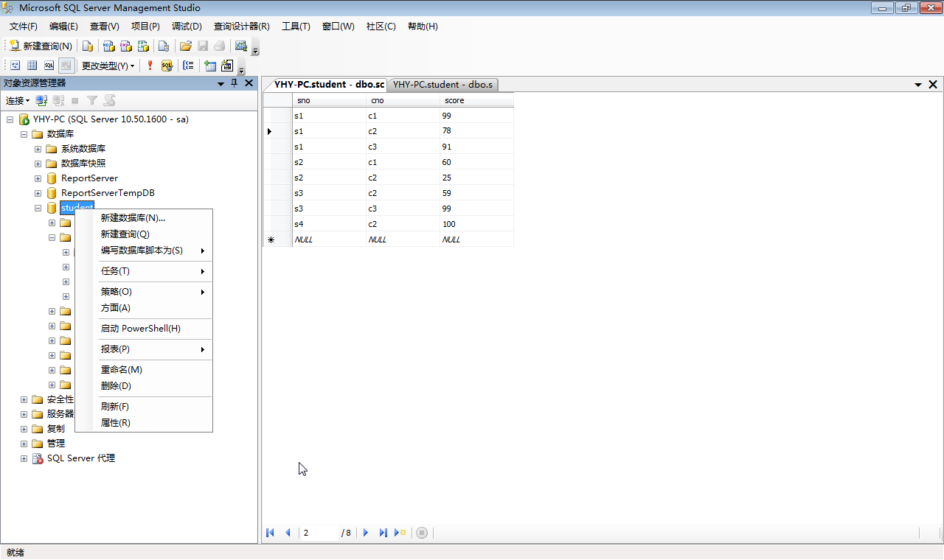This screenshot has width=944, height=560.
Task: Click the Database Engine Query icon
Action: [x=88, y=46]
